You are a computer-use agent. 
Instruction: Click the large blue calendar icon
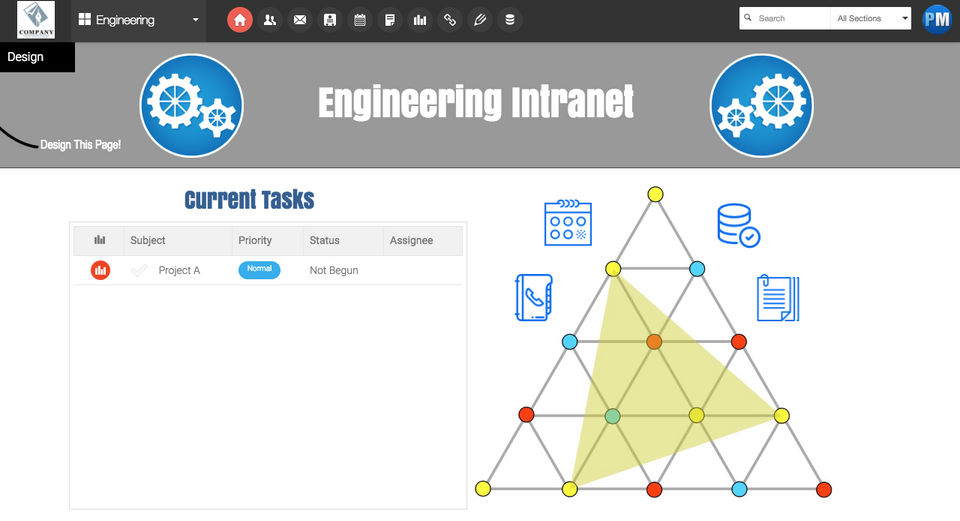[x=568, y=222]
